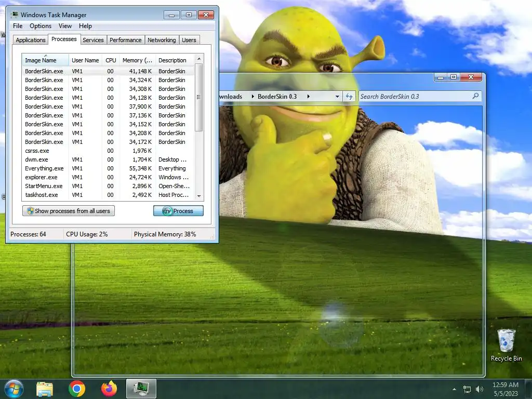Sort by User Name column header
This screenshot has height=399, width=532.
click(85, 60)
